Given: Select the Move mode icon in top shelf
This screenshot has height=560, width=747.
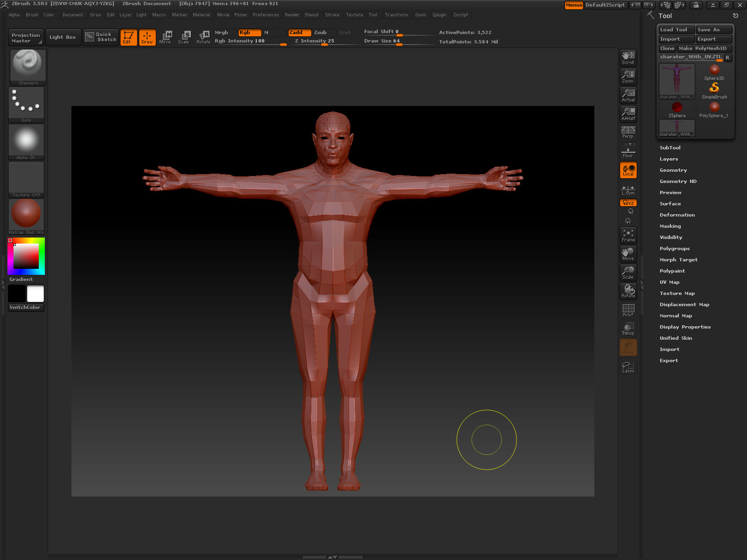Looking at the screenshot, I should pyautogui.click(x=165, y=37).
